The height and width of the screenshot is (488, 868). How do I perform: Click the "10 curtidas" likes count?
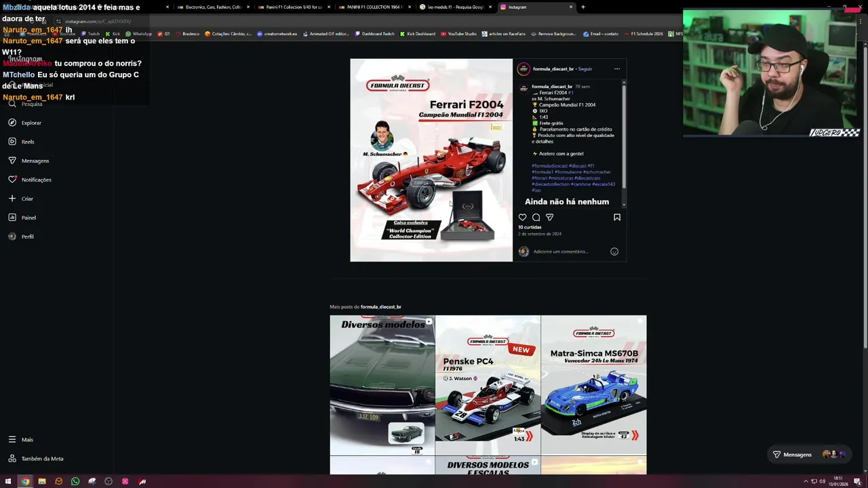[530, 227]
